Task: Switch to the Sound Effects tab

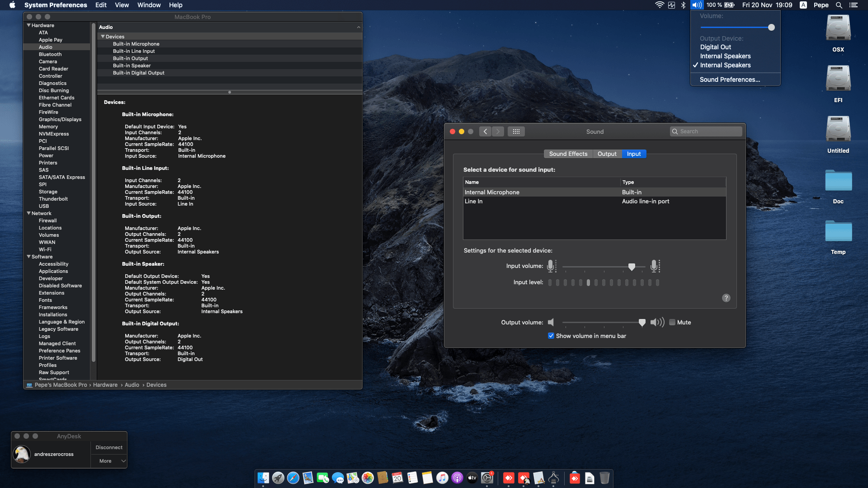Action: (x=568, y=154)
